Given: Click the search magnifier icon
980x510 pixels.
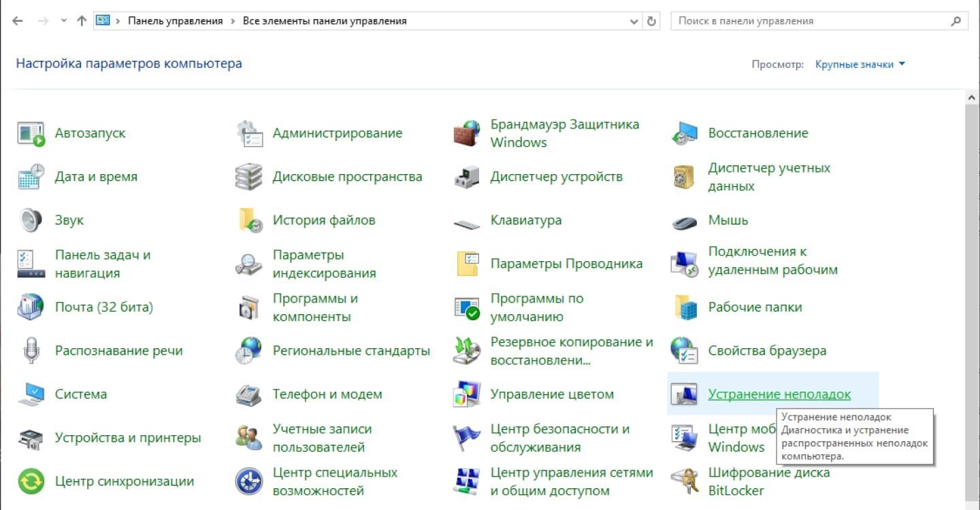Looking at the screenshot, I should pos(955,21).
